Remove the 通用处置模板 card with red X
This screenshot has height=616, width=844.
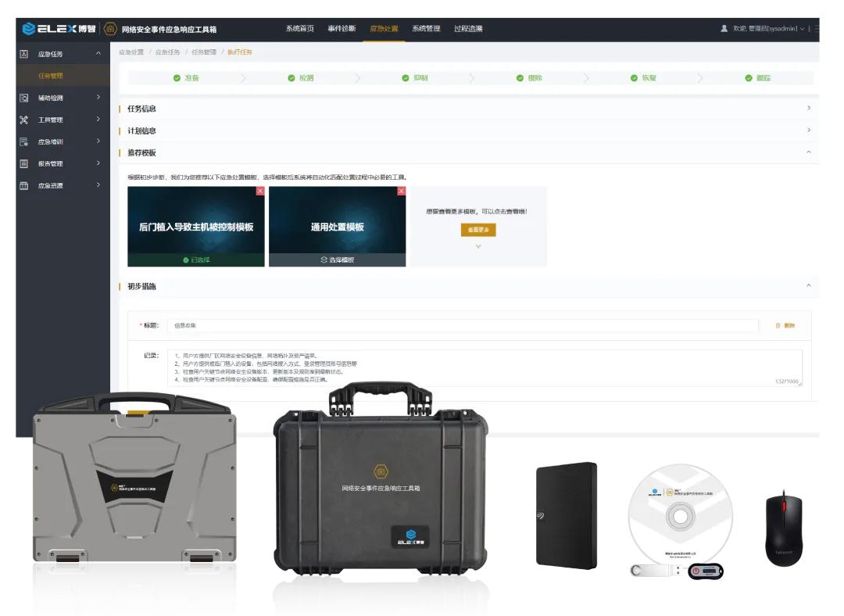(402, 191)
